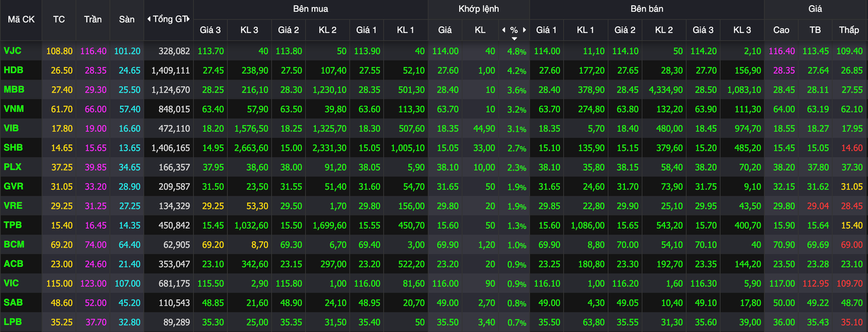The image size is (868, 332).
Task: Select the MBB ticker row
Action: [x=14, y=89]
